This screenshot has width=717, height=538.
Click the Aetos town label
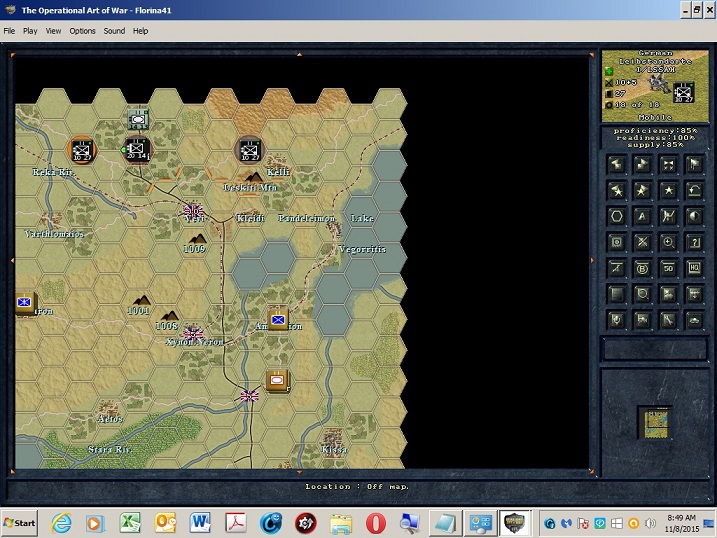[110, 418]
